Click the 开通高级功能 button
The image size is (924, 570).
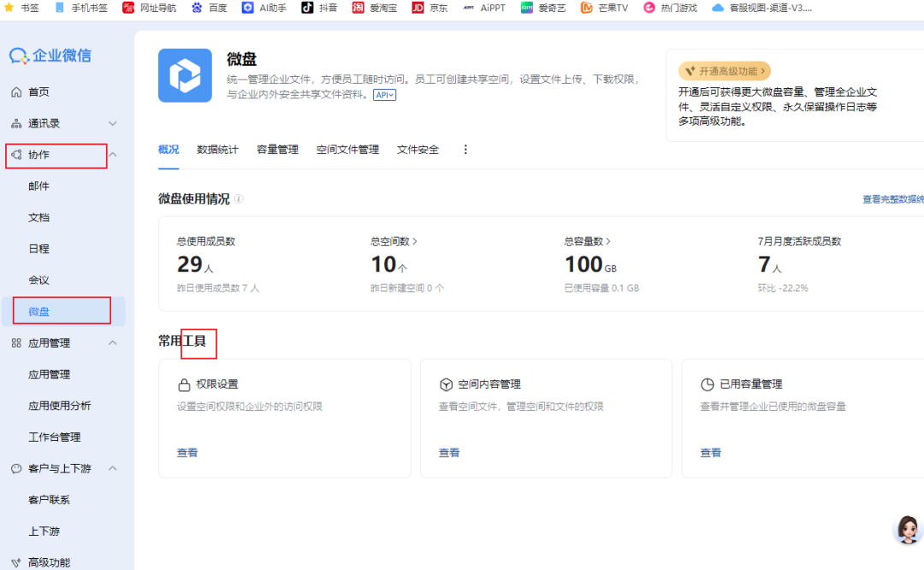(725, 71)
